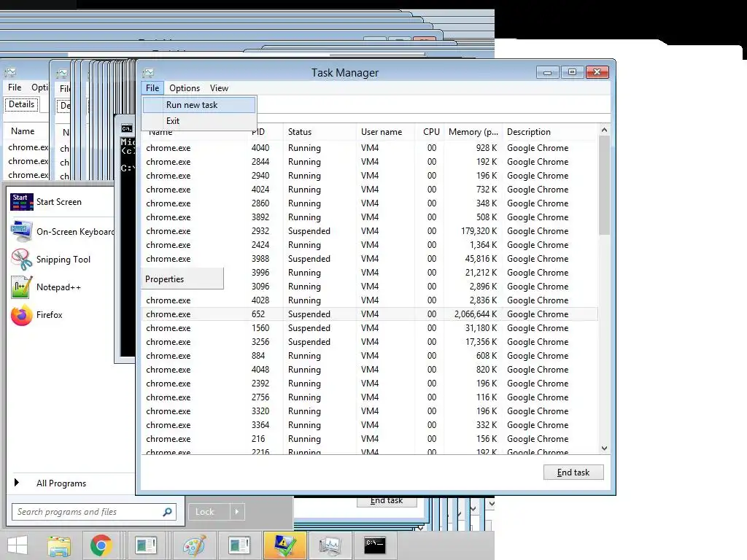Click the Task Manager title bar icon
Viewport: 747px width, 560px height.
point(148,73)
